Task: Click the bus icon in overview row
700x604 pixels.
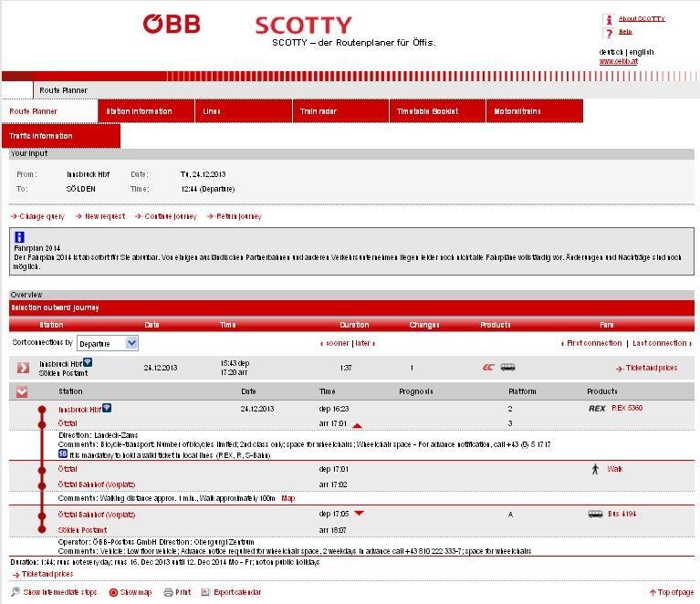Action: [x=508, y=368]
